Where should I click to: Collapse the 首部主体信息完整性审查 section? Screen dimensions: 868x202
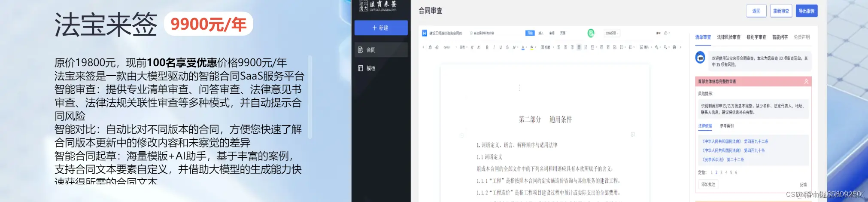(806, 81)
